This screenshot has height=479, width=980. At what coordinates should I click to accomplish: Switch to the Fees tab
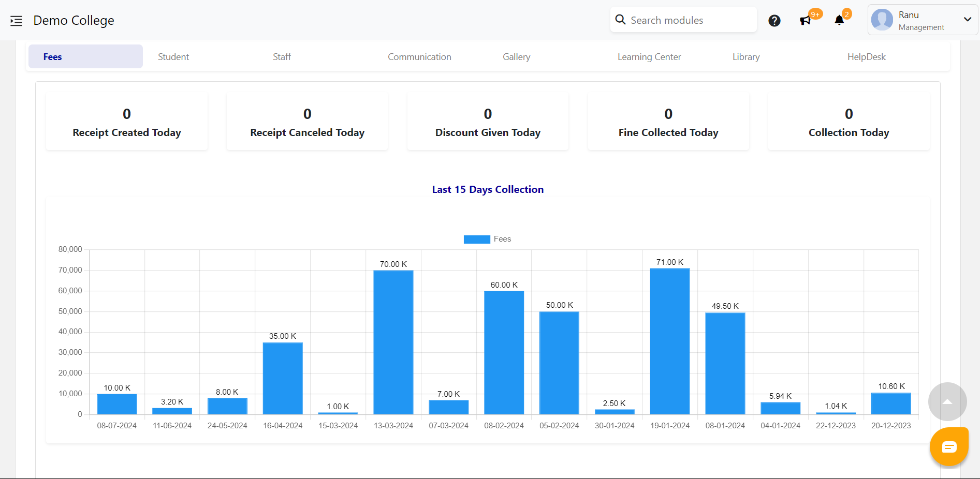pyautogui.click(x=85, y=56)
